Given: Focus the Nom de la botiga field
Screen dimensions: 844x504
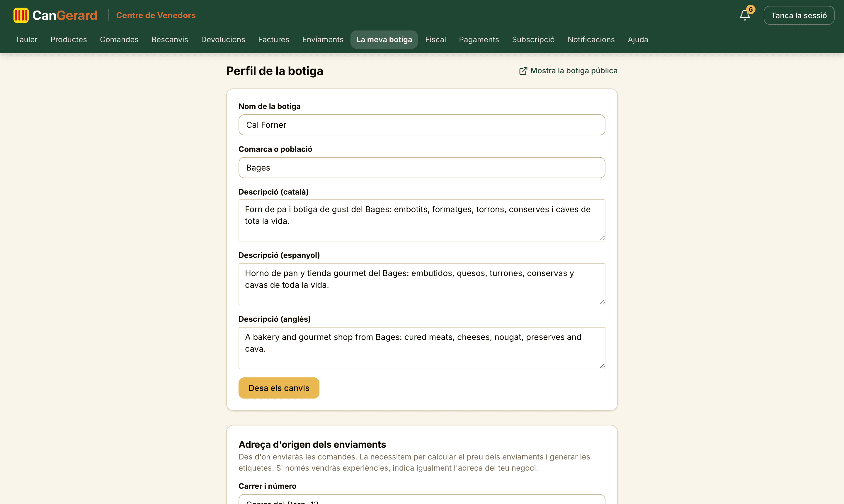Looking at the screenshot, I should (422, 125).
